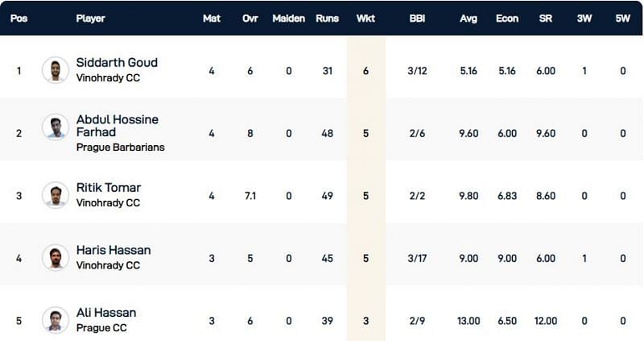Select the Ali Hassan player name
The image size is (644, 341).
(x=106, y=313)
